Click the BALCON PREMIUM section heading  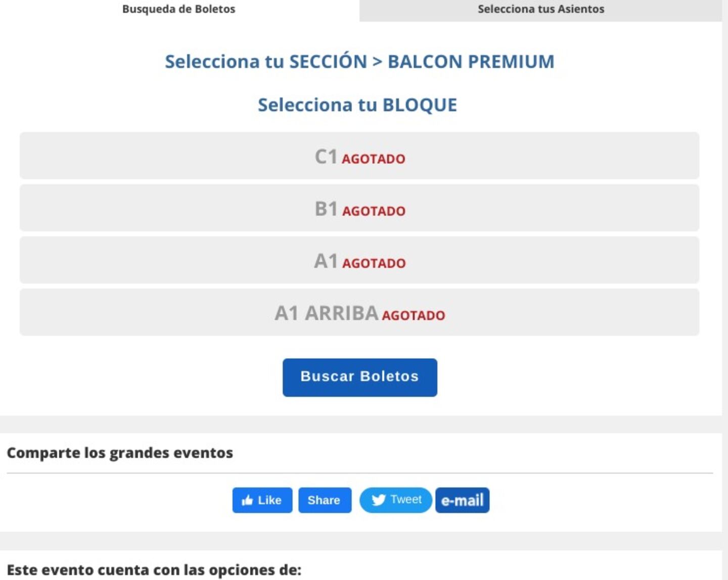[359, 61]
